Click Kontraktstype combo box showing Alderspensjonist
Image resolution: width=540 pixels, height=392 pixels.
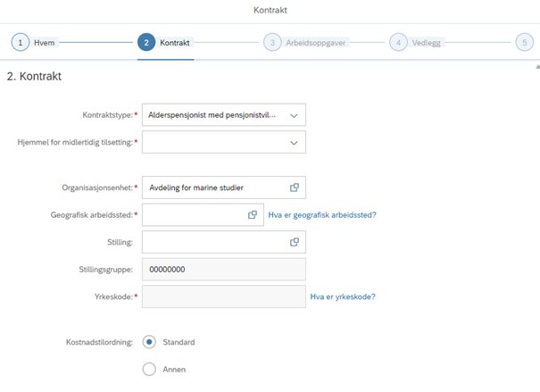pos(224,115)
